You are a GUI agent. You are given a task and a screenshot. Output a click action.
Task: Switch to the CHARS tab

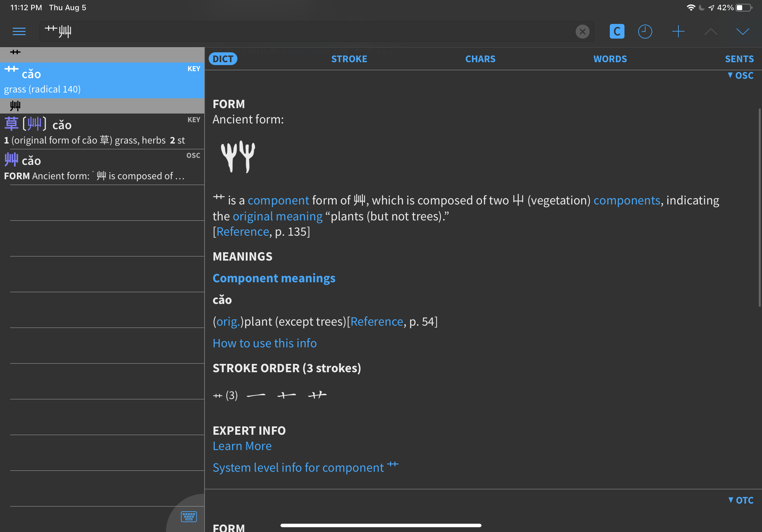click(x=480, y=59)
